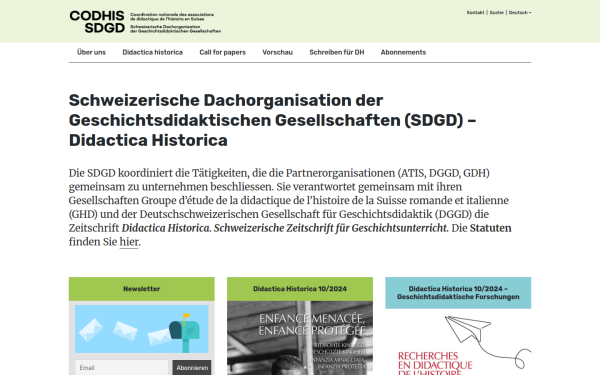
Task: Open the Didactica Historica 10/2024 header
Action: (x=300, y=289)
